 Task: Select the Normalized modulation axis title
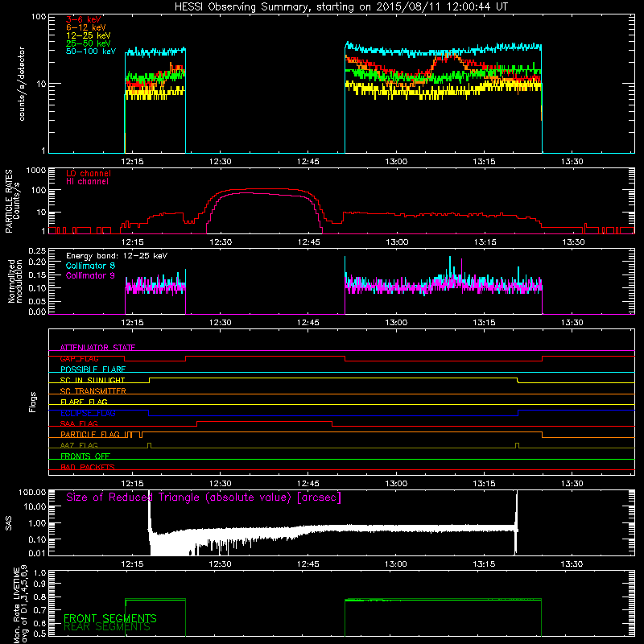[x=15, y=281]
